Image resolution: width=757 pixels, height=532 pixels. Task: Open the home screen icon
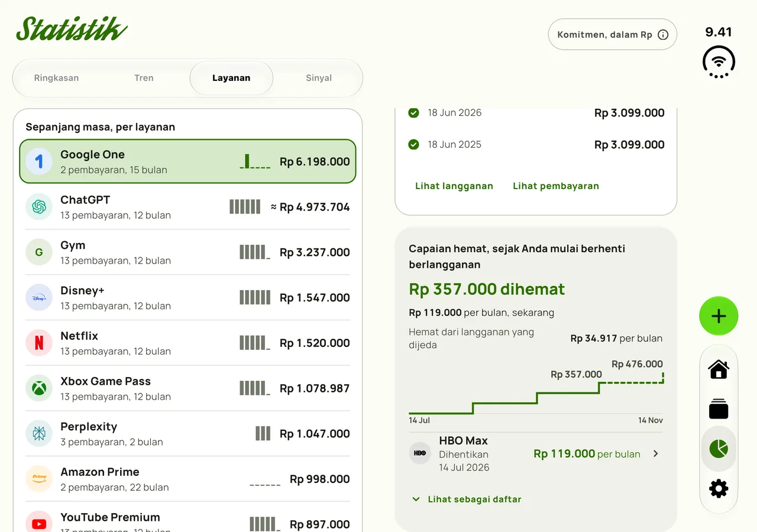[719, 369]
